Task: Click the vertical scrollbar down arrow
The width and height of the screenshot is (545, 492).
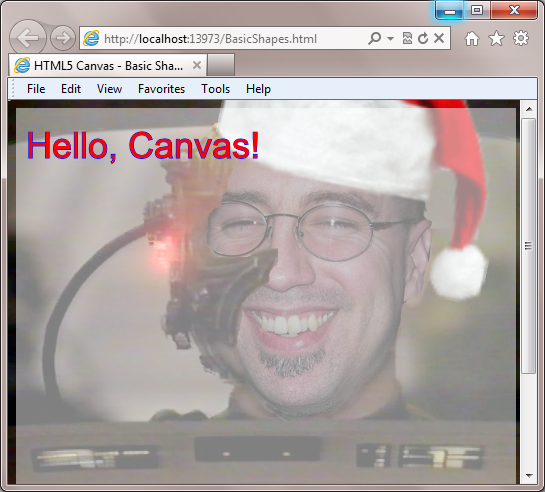Action: click(x=529, y=475)
